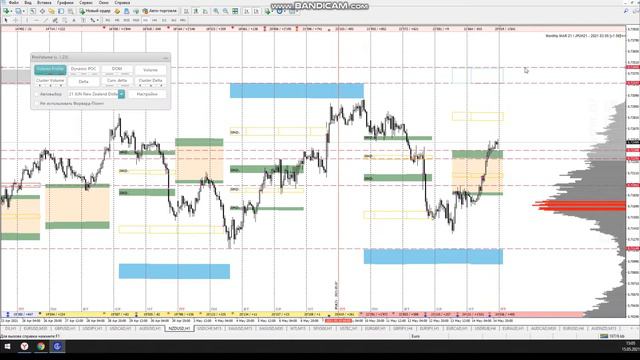
Task: Toggle the DOM button
Action: [x=117, y=69]
